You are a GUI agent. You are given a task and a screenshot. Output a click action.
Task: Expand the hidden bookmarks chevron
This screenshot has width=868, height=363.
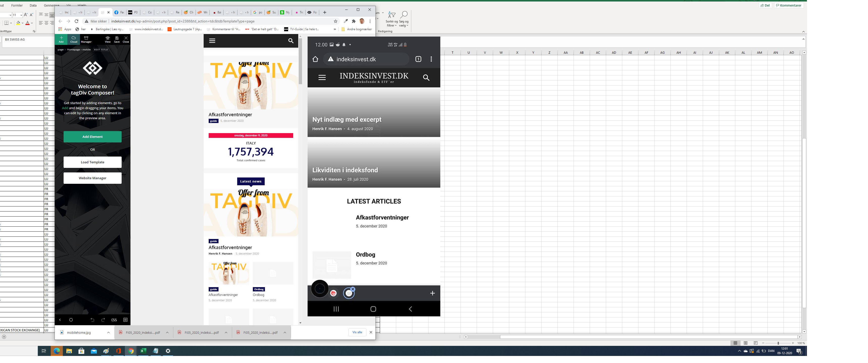click(x=335, y=29)
